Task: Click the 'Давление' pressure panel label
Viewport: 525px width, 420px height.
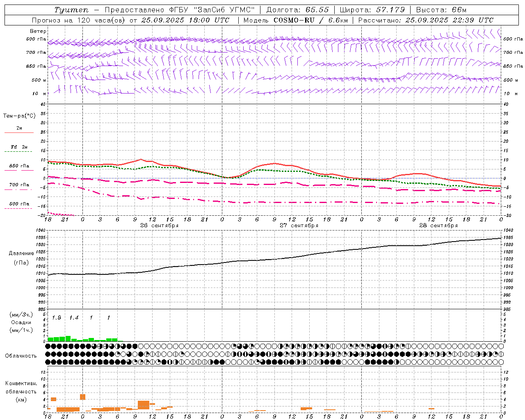Action: coord(21,253)
